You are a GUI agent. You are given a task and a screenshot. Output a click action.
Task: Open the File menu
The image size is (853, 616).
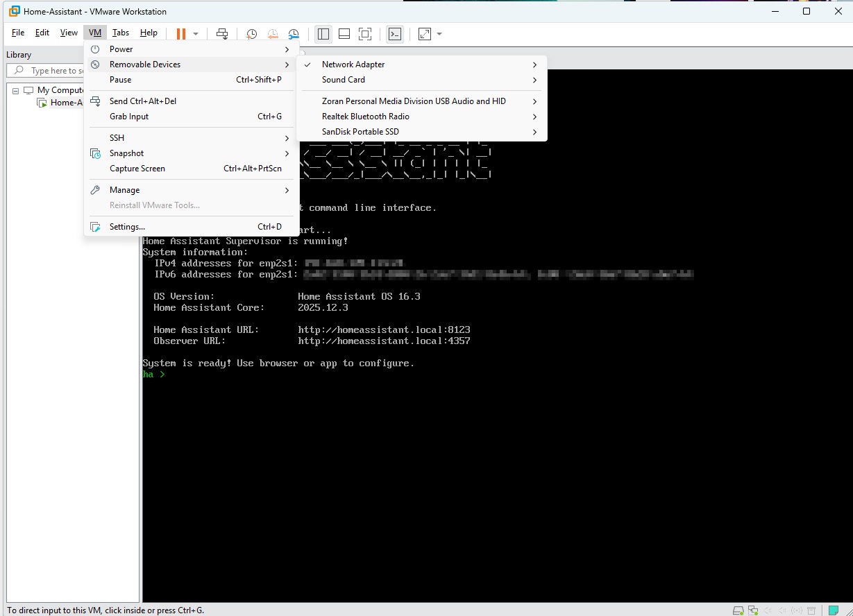18,33
